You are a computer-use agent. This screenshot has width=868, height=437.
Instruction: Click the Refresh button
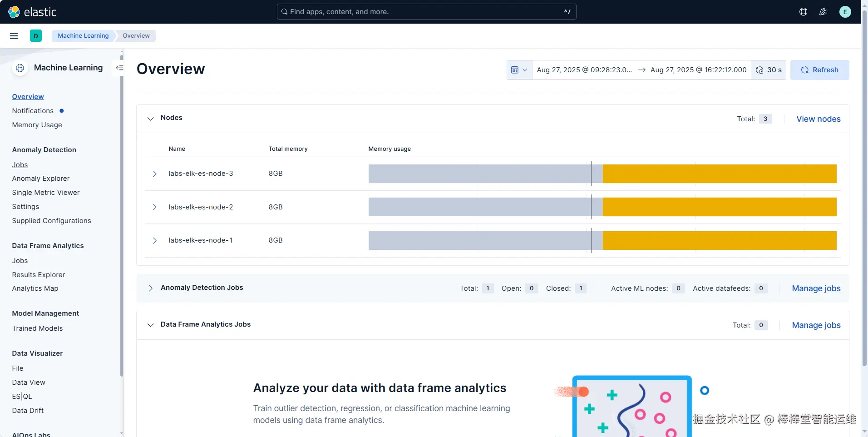pos(819,70)
